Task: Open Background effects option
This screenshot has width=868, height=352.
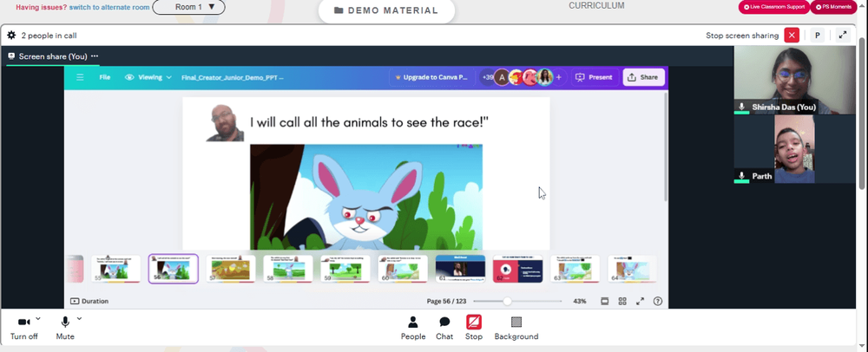Action: (516, 328)
